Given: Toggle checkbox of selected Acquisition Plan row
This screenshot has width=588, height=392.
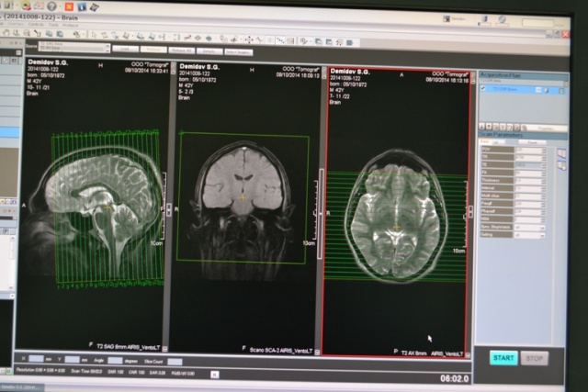Looking at the screenshot, I should click(x=483, y=90).
